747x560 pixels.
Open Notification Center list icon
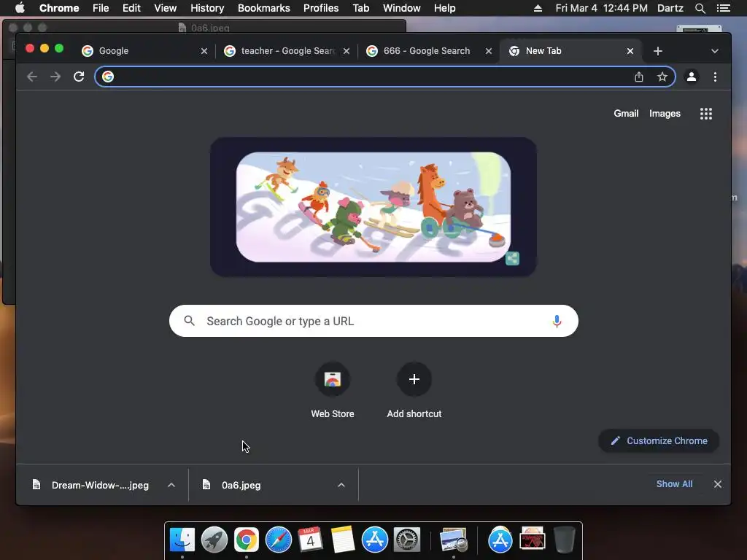tap(723, 8)
